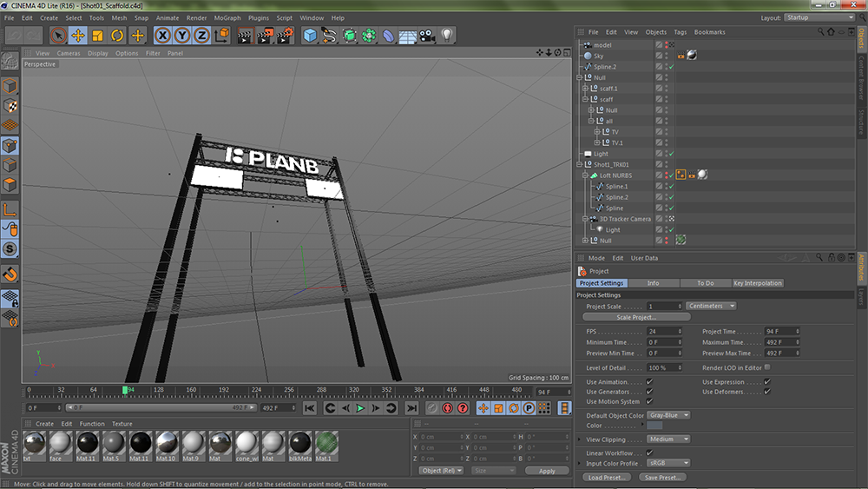Click the Cube primitive icon
868x489 pixels.
pos(310,36)
